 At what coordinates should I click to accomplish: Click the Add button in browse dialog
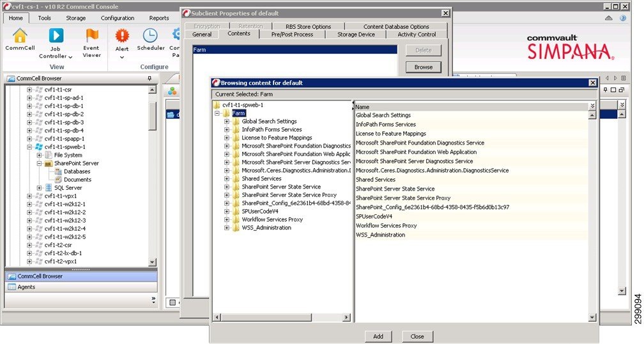pos(378,336)
